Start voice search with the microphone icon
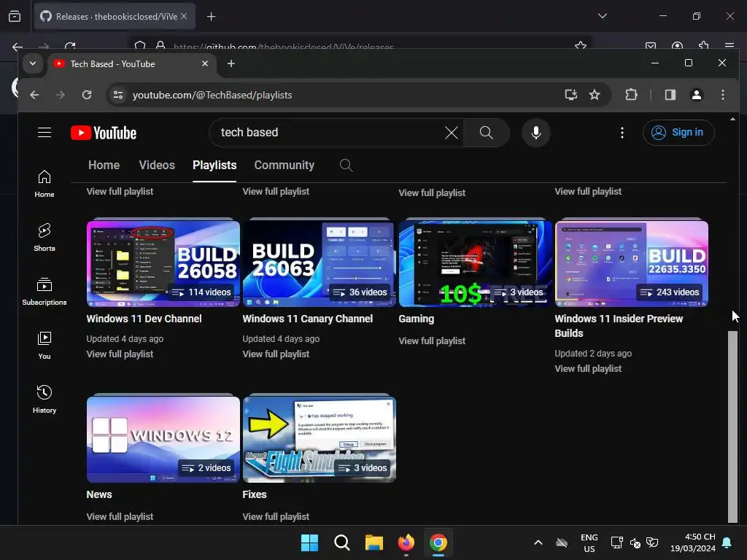The width and height of the screenshot is (747, 560). [x=536, y=133]
